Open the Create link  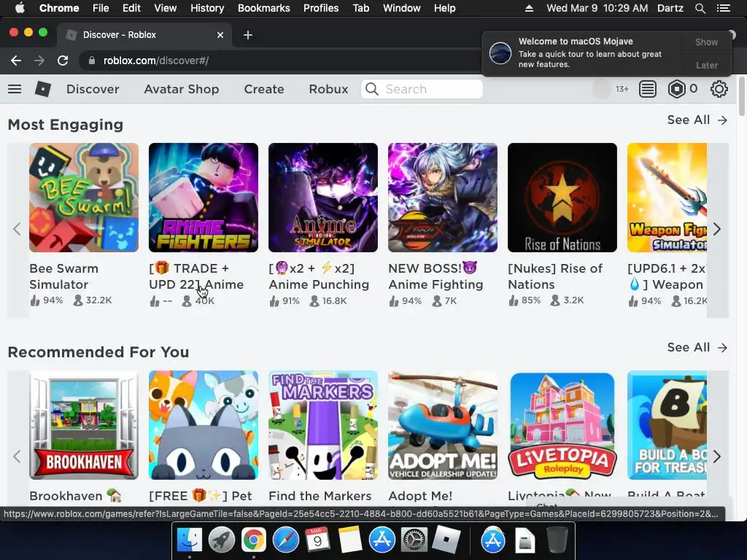264,89
